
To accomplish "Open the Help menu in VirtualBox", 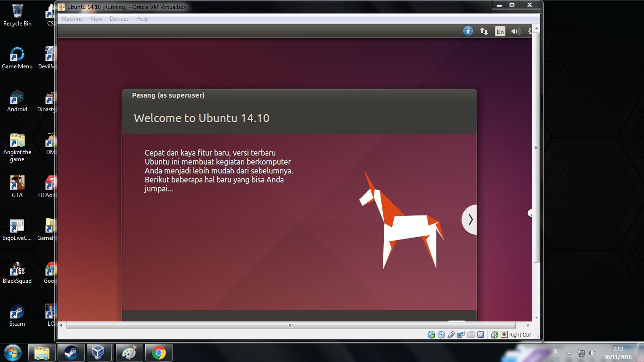I will (142, 19).
